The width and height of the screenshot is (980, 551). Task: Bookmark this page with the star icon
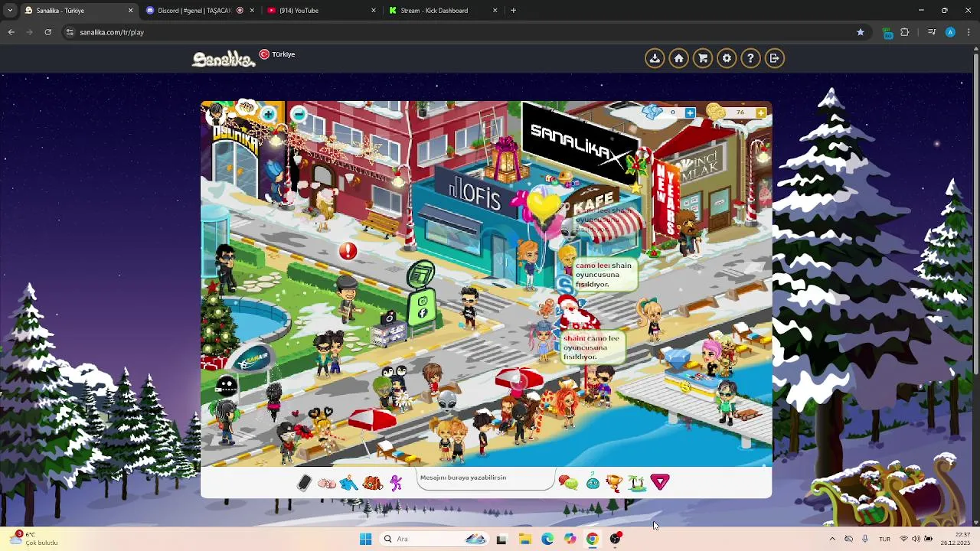click(x=861, y=32)
